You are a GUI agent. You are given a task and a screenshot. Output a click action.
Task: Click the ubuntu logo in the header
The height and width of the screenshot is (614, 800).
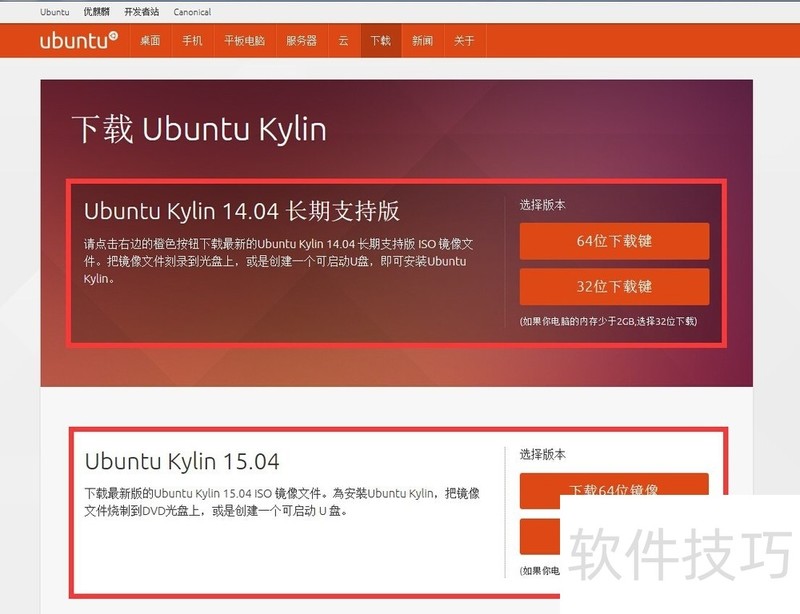coord(79,40)
